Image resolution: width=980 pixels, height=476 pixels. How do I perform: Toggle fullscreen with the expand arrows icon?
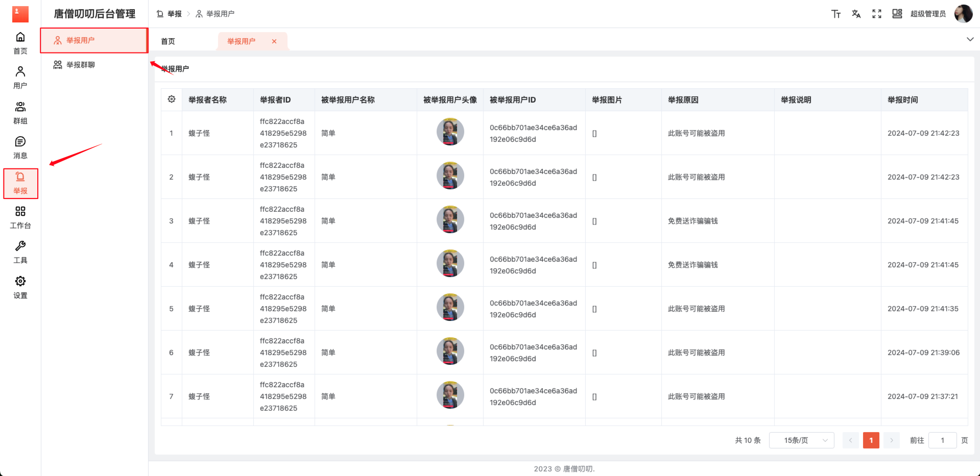(876, 14)
